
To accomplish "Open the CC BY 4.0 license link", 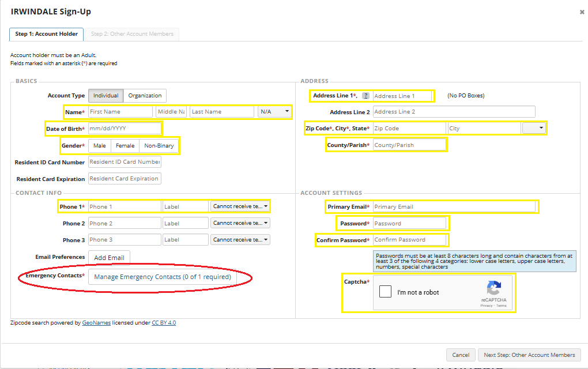I will pos(164,323).
